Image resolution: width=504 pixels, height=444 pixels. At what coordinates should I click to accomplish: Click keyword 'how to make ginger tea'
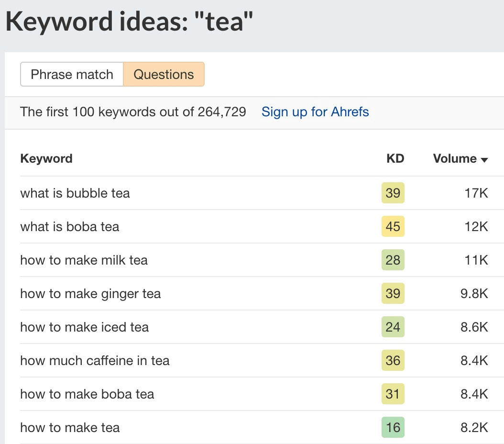coord(90,294)
